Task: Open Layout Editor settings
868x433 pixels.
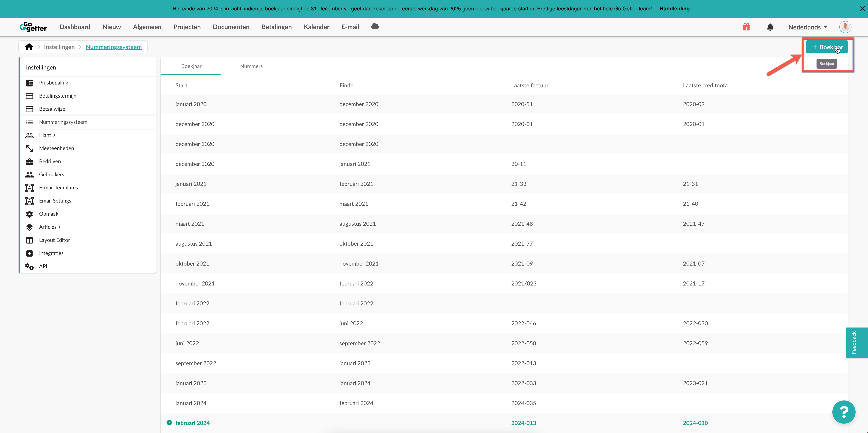Action: tap(55, 240)
